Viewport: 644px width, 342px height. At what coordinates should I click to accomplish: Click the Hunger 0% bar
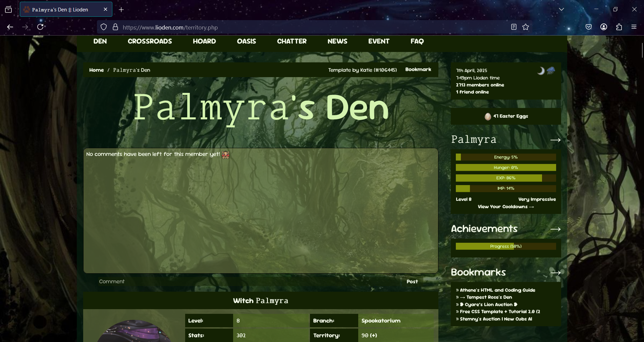506,167
